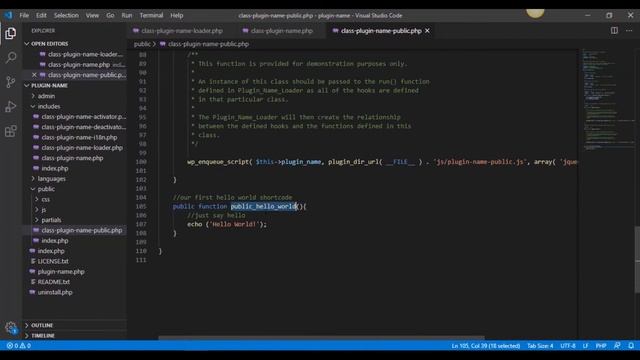
Task: Open class-plugin-name-activator.p... file
Action: coord(84,116)
